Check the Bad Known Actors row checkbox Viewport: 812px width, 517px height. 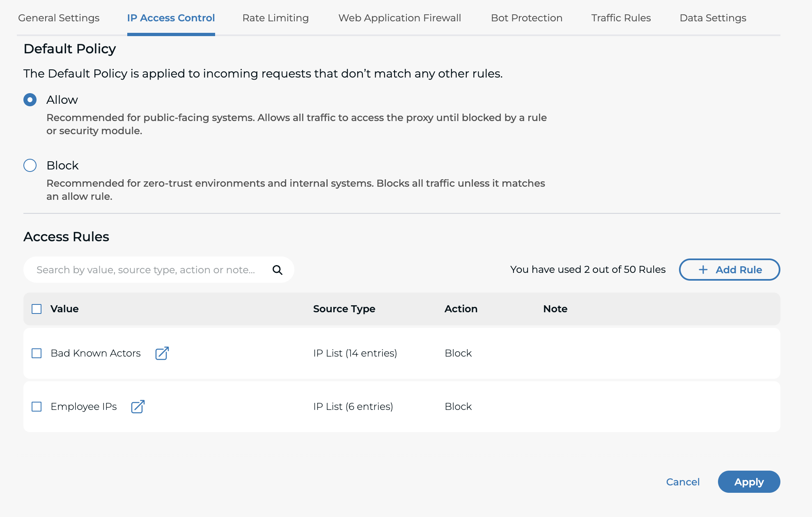[37, 353]
